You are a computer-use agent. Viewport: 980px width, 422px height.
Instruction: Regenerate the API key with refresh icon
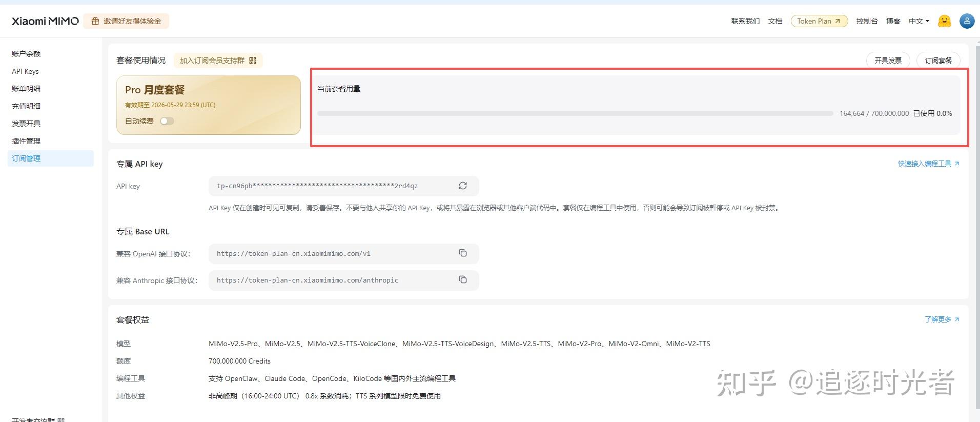pos(463,186)
